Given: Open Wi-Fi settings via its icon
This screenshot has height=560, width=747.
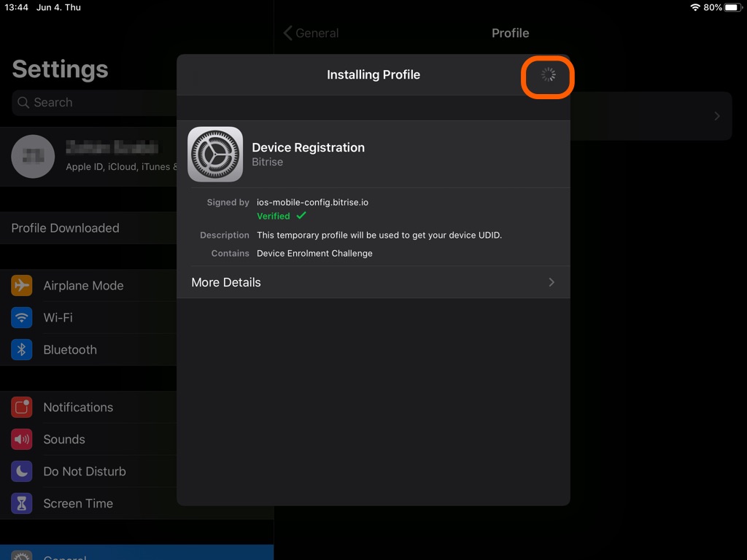Looking at the screenshot, I should (21, 317).
